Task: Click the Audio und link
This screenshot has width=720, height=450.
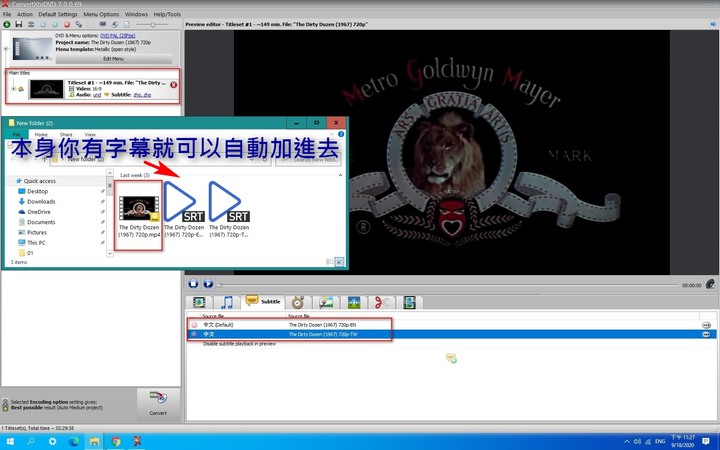Action: [x=97, y=95]
